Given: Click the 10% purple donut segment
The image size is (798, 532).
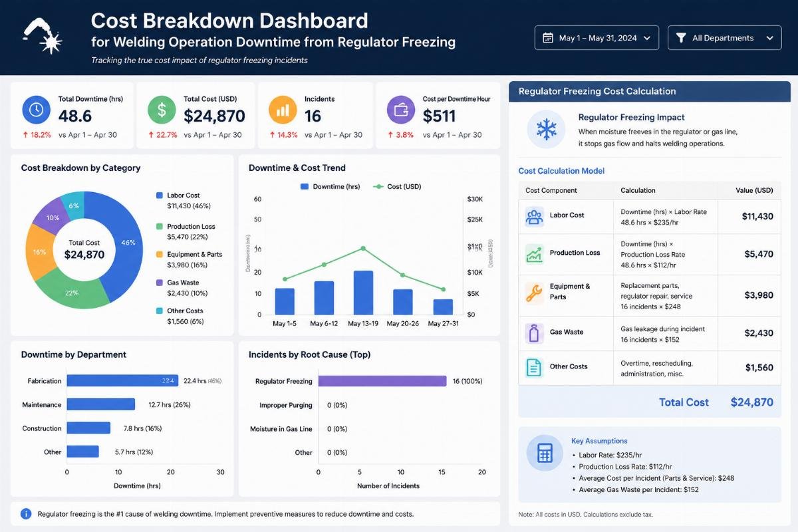Looking at the screenshot, I should point(53,217).
